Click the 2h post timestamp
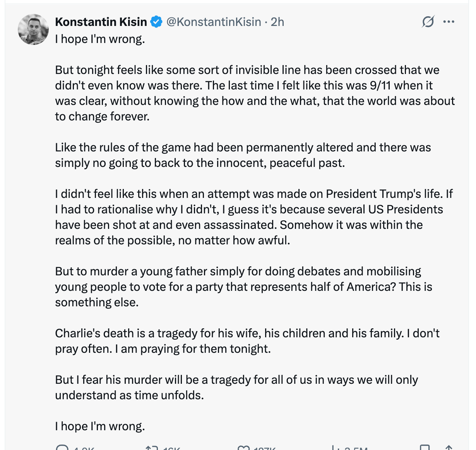The image size is (476, 450). [x=277, y=22]
